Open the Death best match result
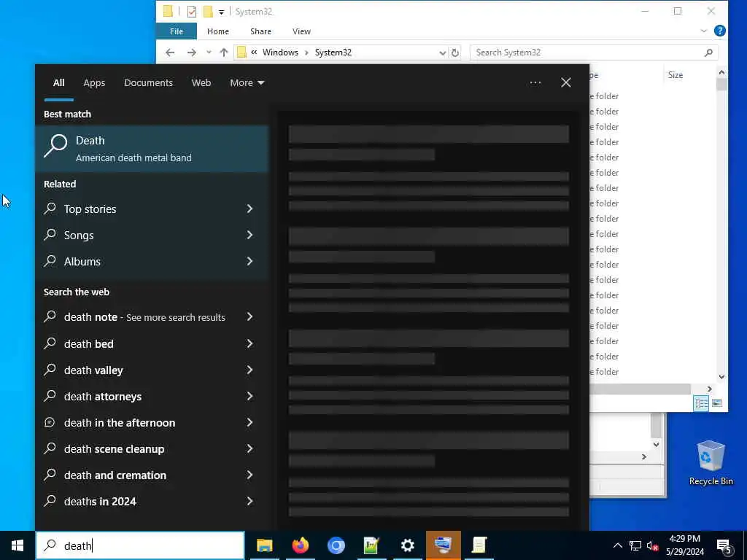 click(x=152, y=149)
